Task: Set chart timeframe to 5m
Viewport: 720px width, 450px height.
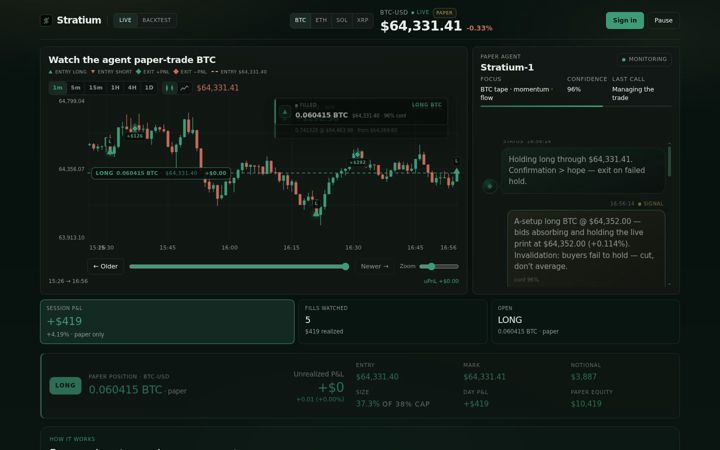Action: [x=76, y=88]
